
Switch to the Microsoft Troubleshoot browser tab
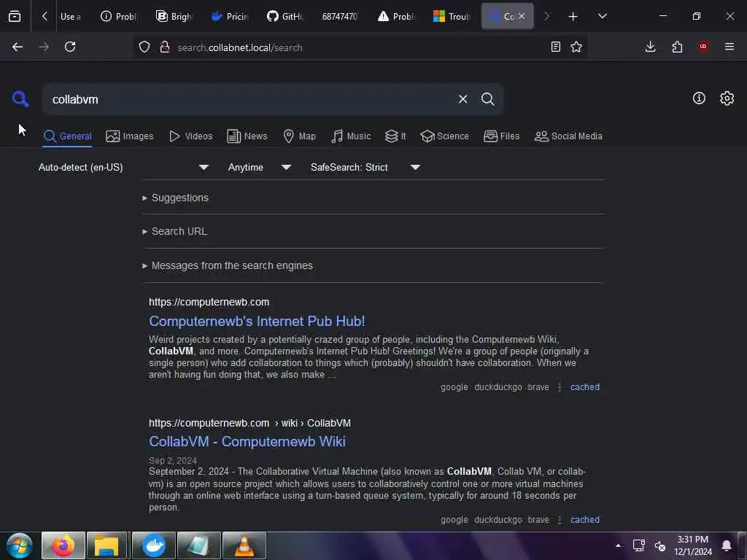point(451,17)
